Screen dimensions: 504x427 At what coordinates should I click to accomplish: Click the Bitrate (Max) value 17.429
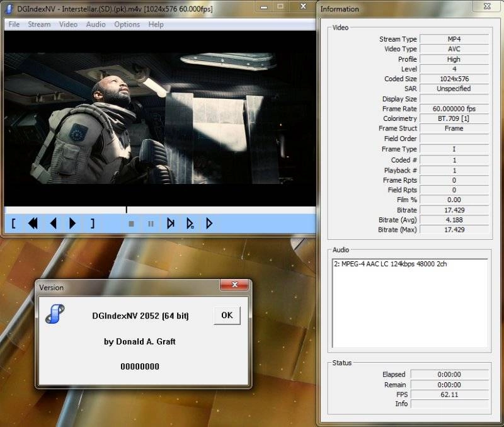454,230
